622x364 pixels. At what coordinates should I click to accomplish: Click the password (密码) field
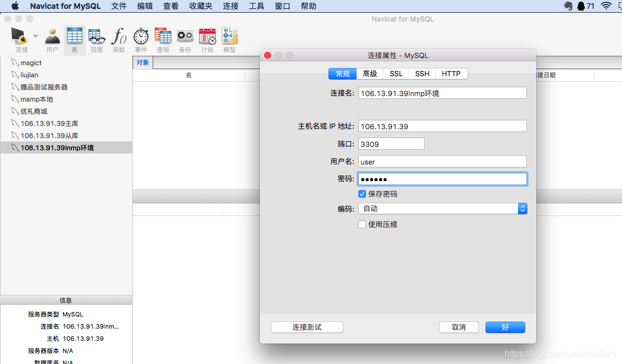[x=442, y=179]
